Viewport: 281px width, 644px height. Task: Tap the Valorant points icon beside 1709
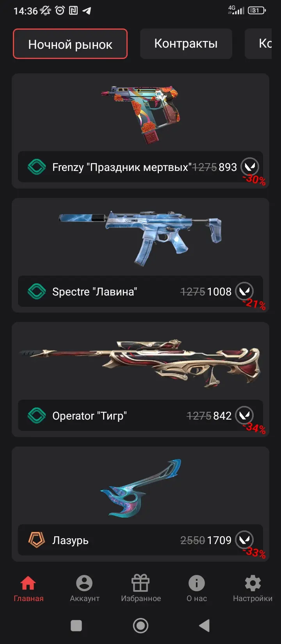point(245,540)
